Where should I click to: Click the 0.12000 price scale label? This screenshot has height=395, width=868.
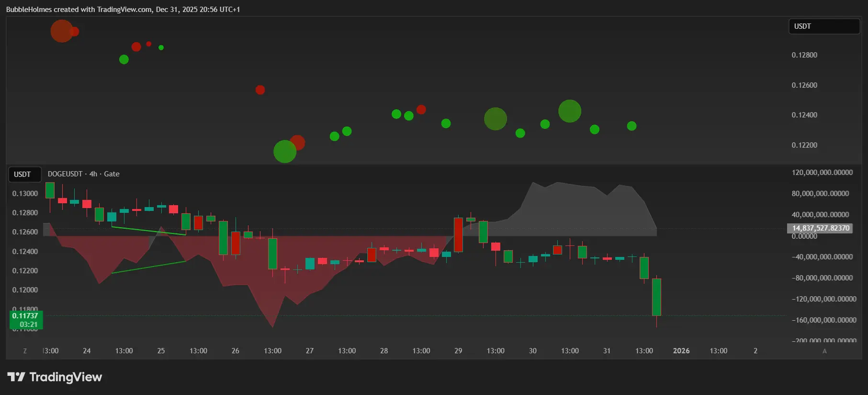pyautogui.click(x=25, y=290)
